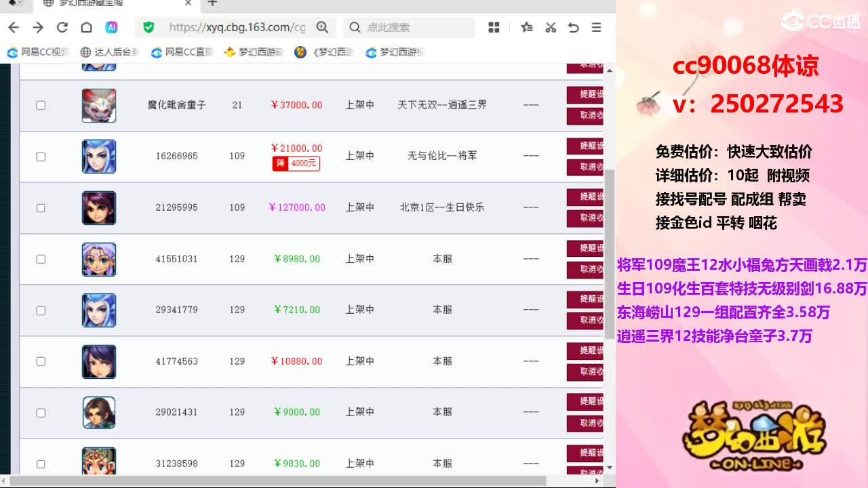The width and height of the screenshot is (868, 488).
Task: Click the green security shield icon
Action: [x=149, y=27]
